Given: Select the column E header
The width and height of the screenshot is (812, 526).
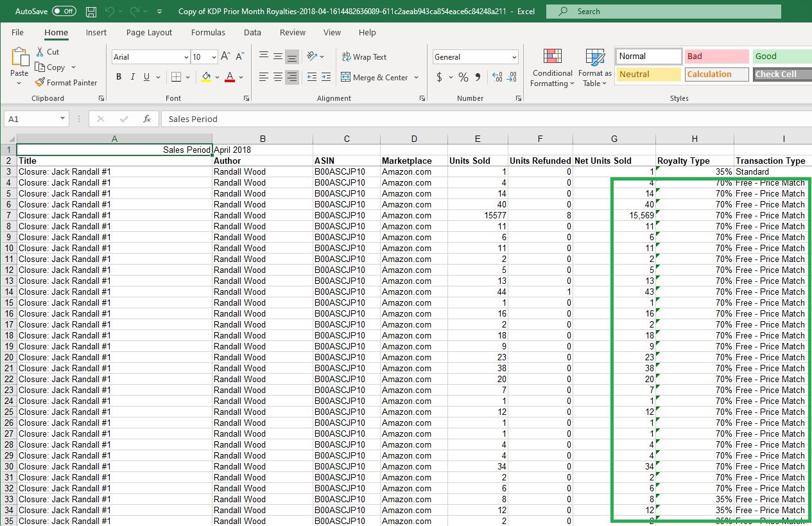Looking at the screenshot, I should (478, 139).
